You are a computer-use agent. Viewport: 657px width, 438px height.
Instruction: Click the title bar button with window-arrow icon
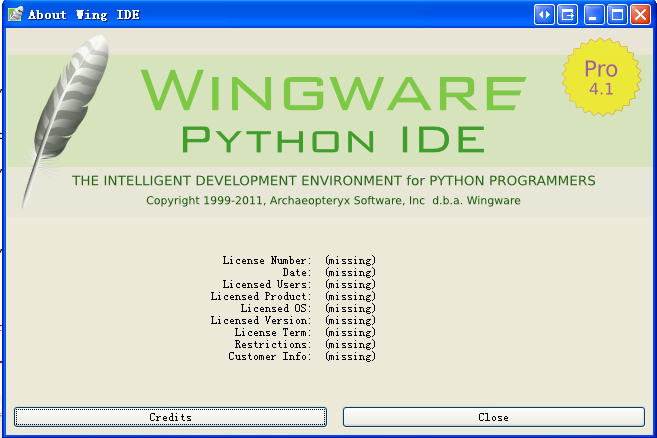pos(567,15)
